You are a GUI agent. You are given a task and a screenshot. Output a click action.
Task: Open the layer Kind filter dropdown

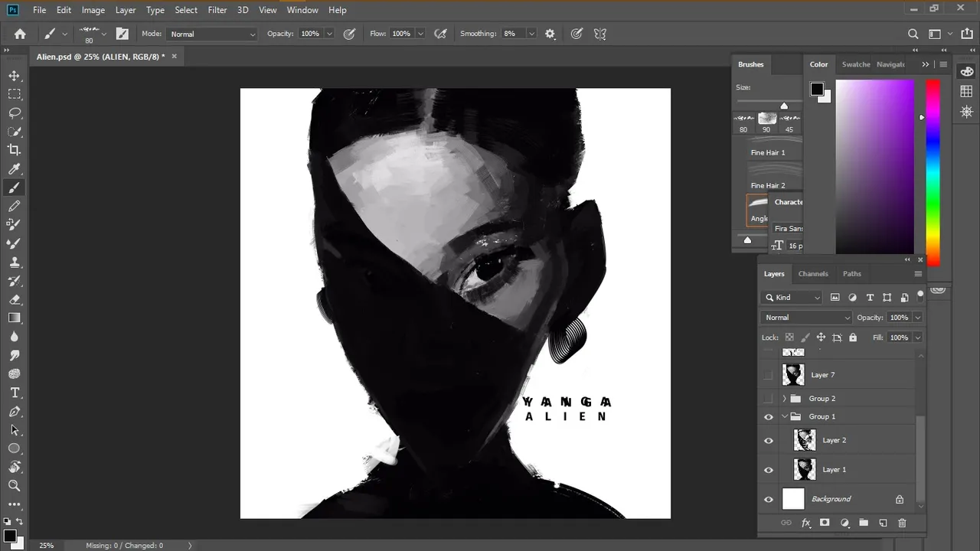792,298
